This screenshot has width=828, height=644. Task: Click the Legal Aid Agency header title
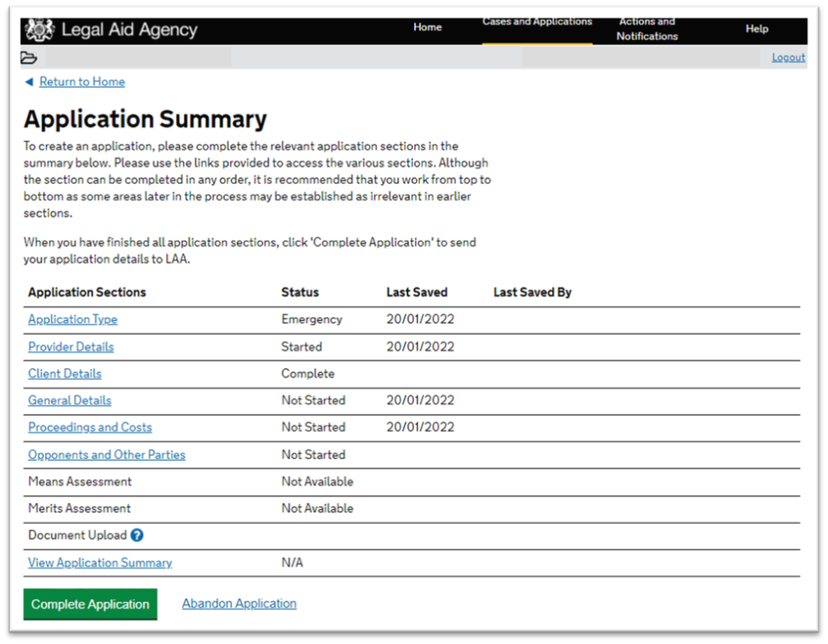tap(129, 31)
